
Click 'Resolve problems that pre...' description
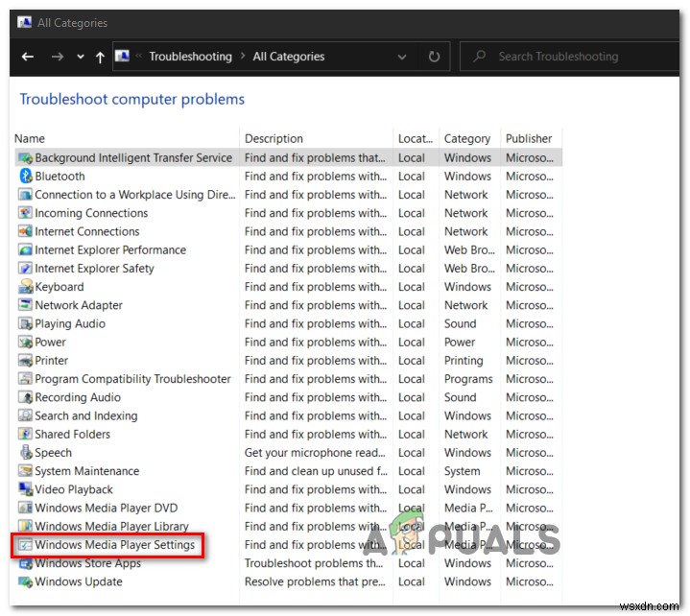coord(315,581)
